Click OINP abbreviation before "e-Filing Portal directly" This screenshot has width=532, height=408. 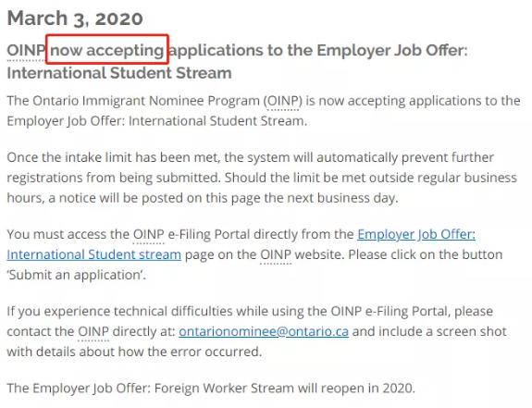pos(149,234)
